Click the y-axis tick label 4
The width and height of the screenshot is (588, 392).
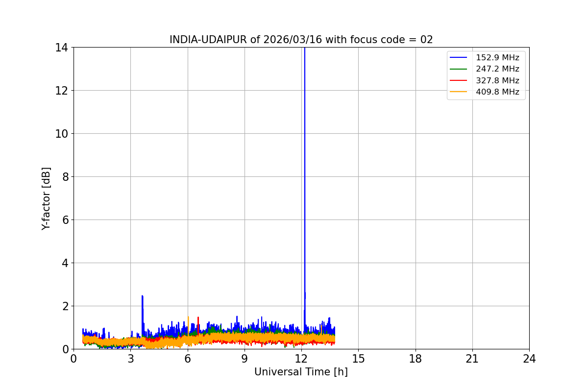point(65,263)
